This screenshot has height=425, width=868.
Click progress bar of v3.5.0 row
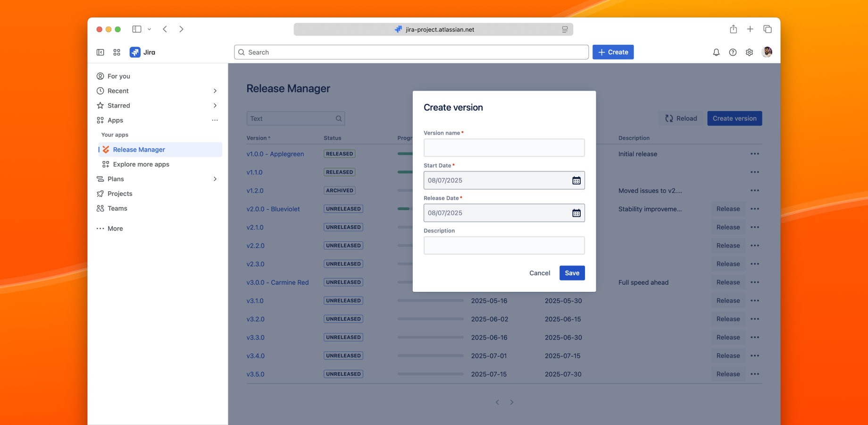pos(430,374)
